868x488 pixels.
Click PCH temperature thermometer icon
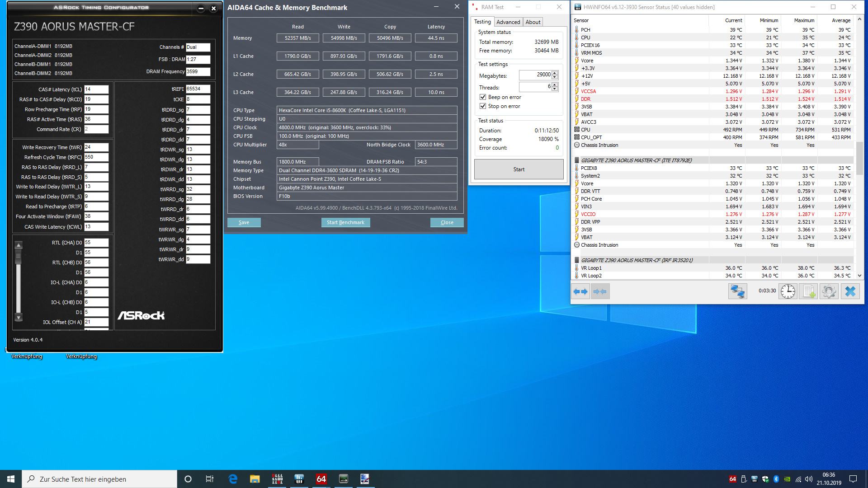[576, 30]
